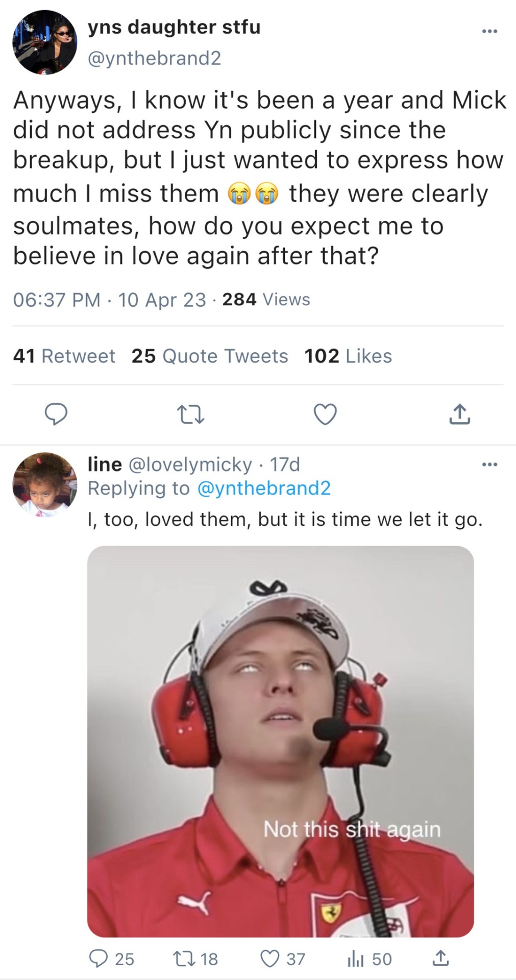Reply to the main tweet

[56, 414]
